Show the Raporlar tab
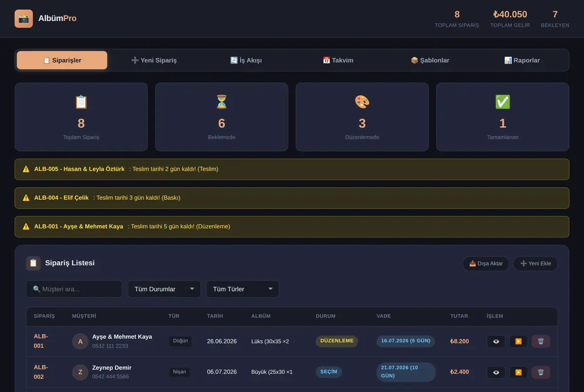This screenshot has height=392, width=584. click(x=522, y=60)
